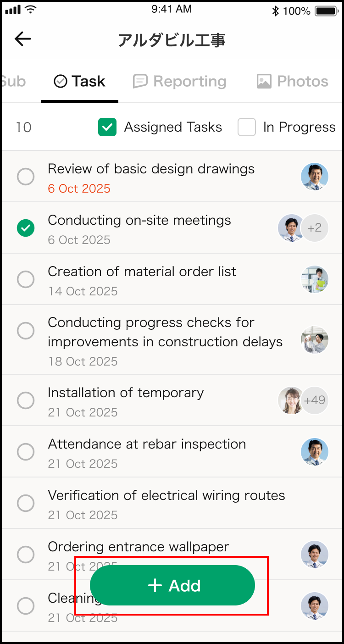The width and height of the screenshot is (344, 644).
Task: Complete Verification of electrical wiring routes
Action: [26, 503]
